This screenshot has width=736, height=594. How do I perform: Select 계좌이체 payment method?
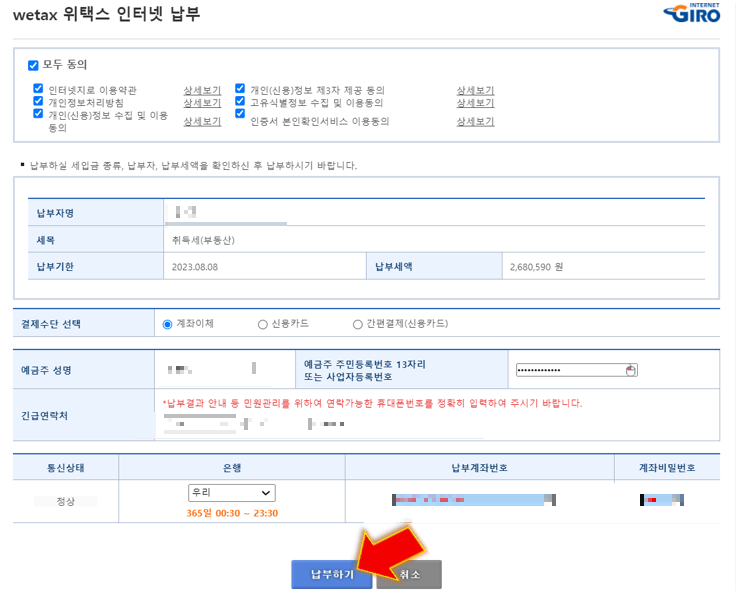click(x=167, y=324)
